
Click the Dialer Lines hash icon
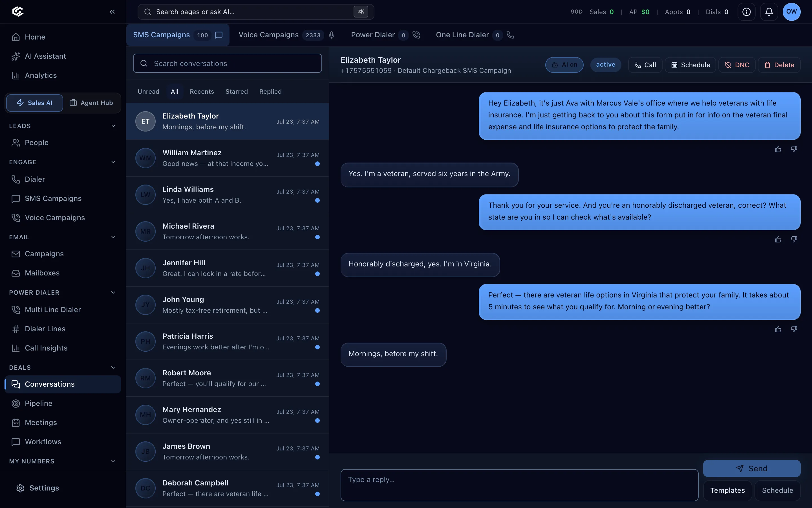(16, 329)
